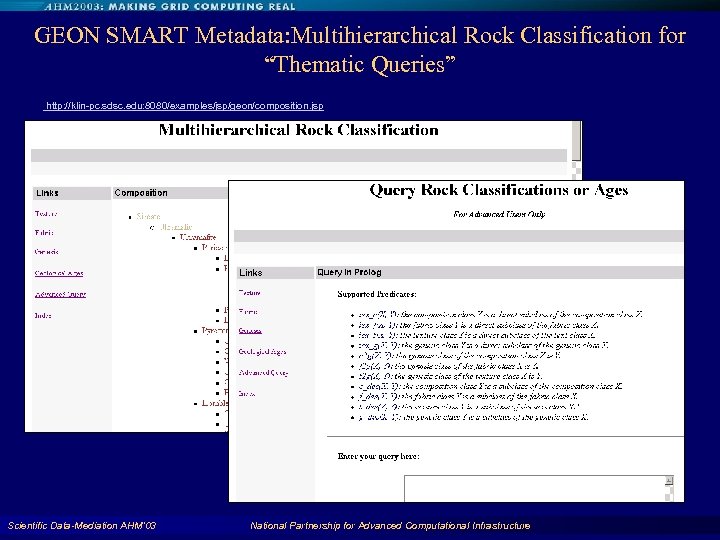Open Genesis link in the Rock Classification window
The height and width of the screenshot is (540, 720).
point(46,252)
